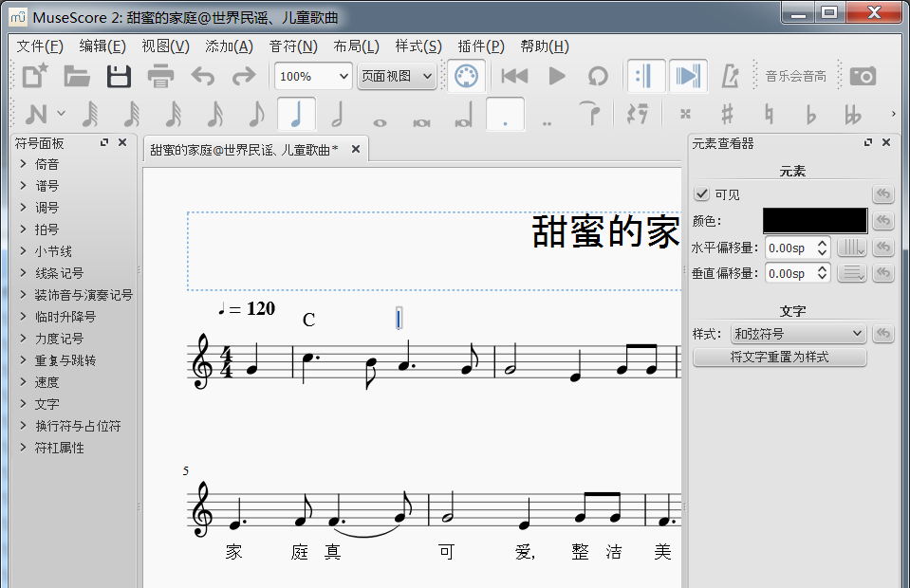This screenshot has width=910, height=588.
Task: Rewind to start of score
Action: pos(514,76)
